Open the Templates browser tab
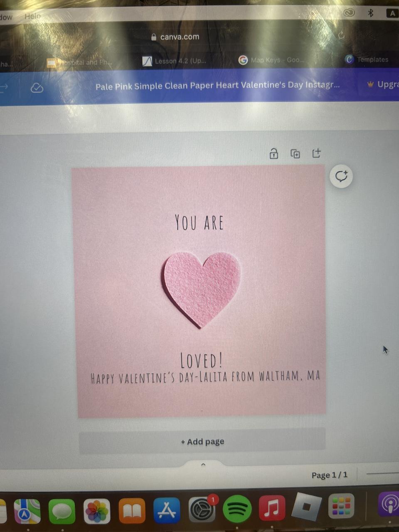The height and width of the screenshot is (532, 399). pyautogui.click(x=367, y=59)
